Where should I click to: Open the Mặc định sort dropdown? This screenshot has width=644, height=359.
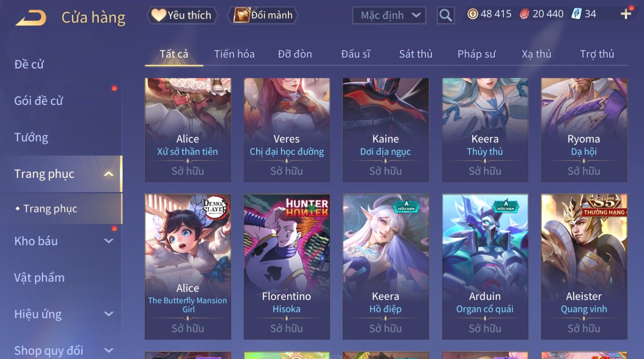tap(389, 15)
